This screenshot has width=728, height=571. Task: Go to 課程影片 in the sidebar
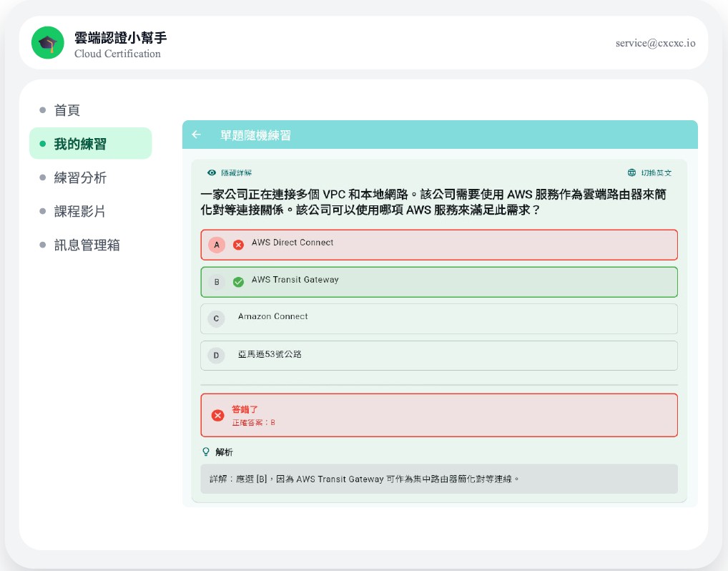(80, 211)
